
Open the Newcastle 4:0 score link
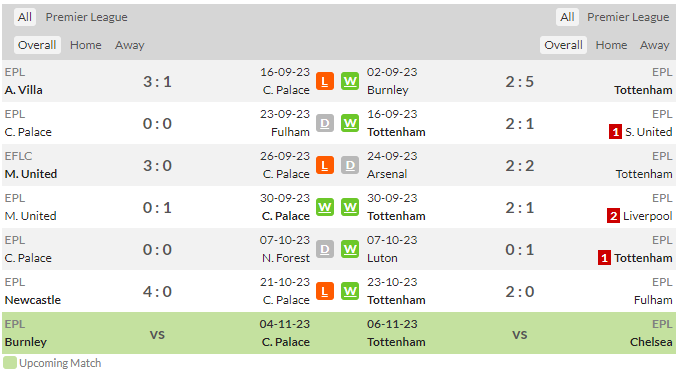coord(157,291)
